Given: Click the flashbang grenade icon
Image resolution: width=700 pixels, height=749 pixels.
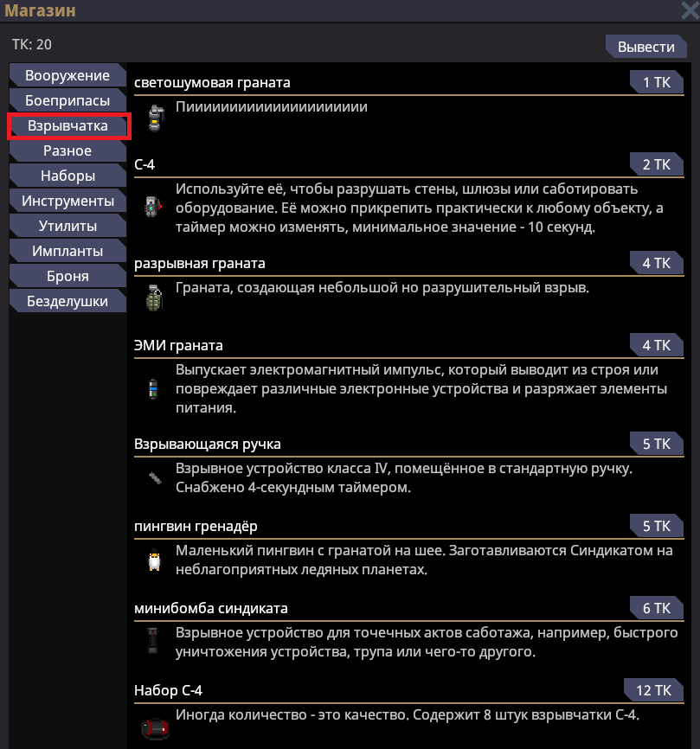Looking at the screenshot, I should (x=155, y=118).
